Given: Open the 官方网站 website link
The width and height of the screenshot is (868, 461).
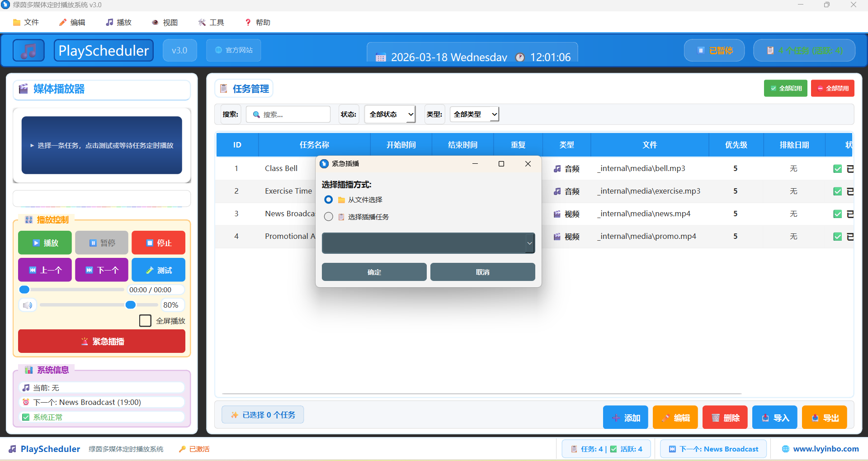Looking at the screenshot, I should [x=233, y=50].
